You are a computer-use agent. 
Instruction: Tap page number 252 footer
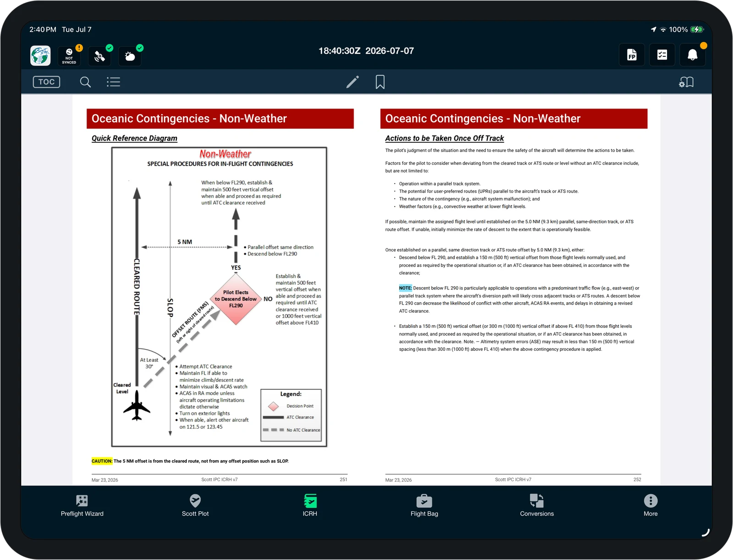tap(637, 479)
